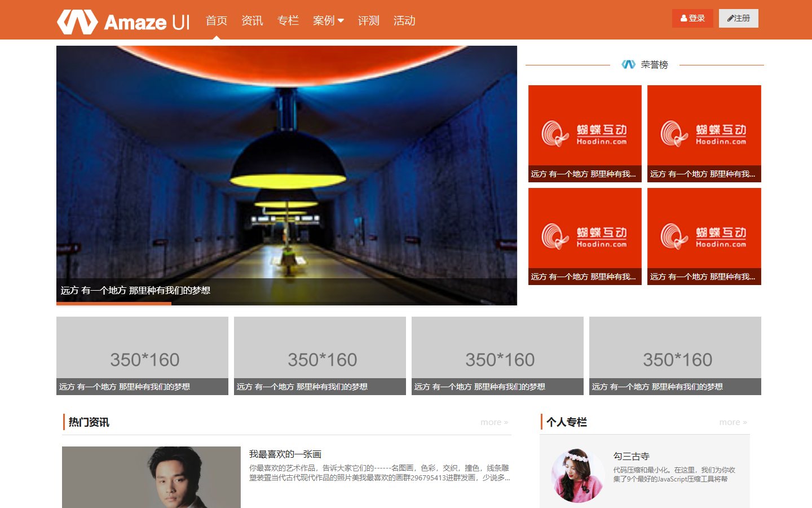Click the 注册 register button

[x=739, y=18]
